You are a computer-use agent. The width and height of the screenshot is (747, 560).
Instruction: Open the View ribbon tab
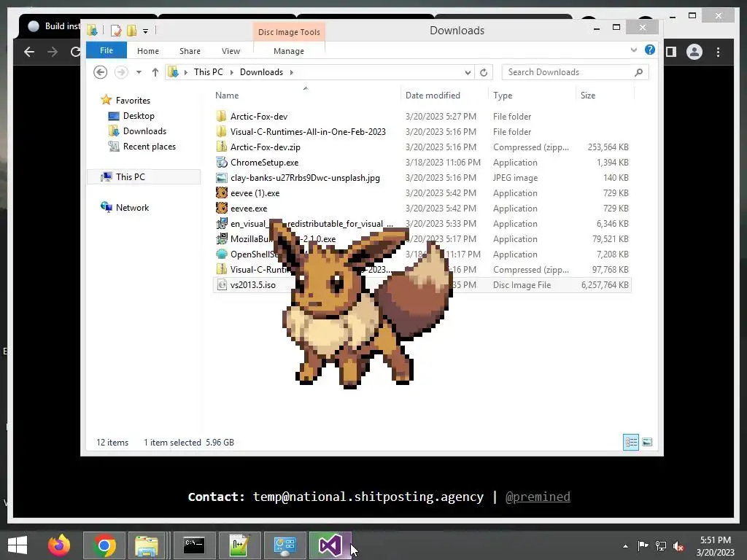tap(231, 51)
